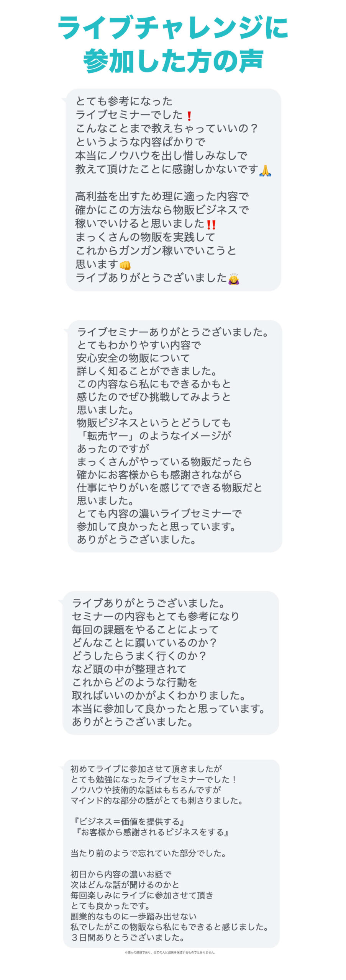
Task: Click the line どんなことに躓いているのか？
Action: click(144, 643)
